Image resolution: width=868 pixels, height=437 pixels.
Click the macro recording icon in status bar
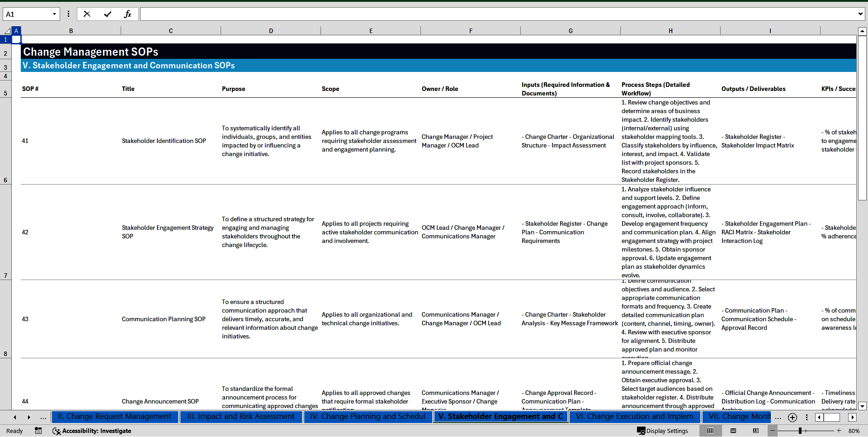click(x=38, y=431)
